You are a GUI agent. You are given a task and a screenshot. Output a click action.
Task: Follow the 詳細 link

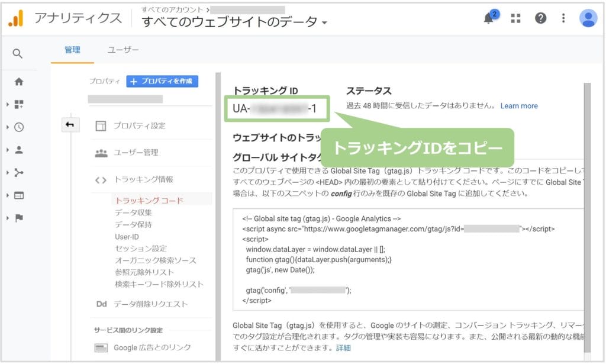343,348
